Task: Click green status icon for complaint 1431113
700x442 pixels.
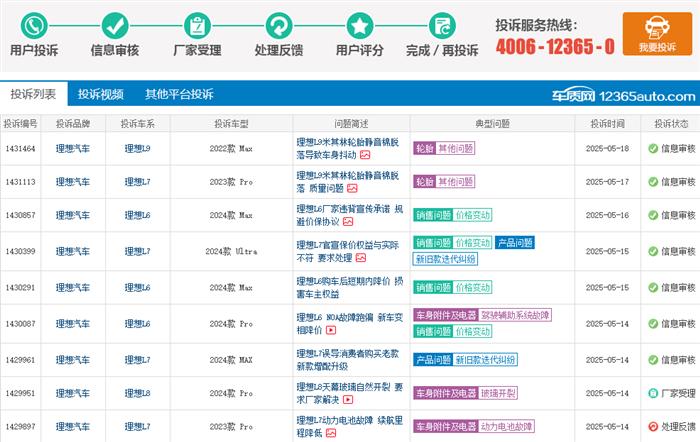Action: [653, 182]
